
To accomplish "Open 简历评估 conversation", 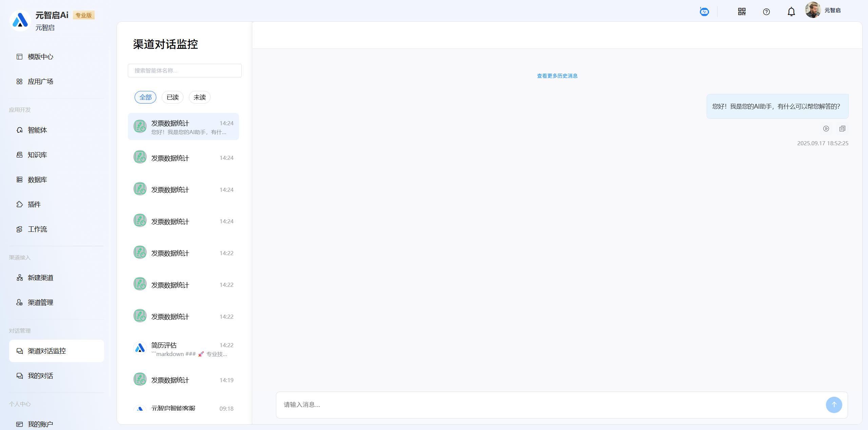I will point(183,349).
